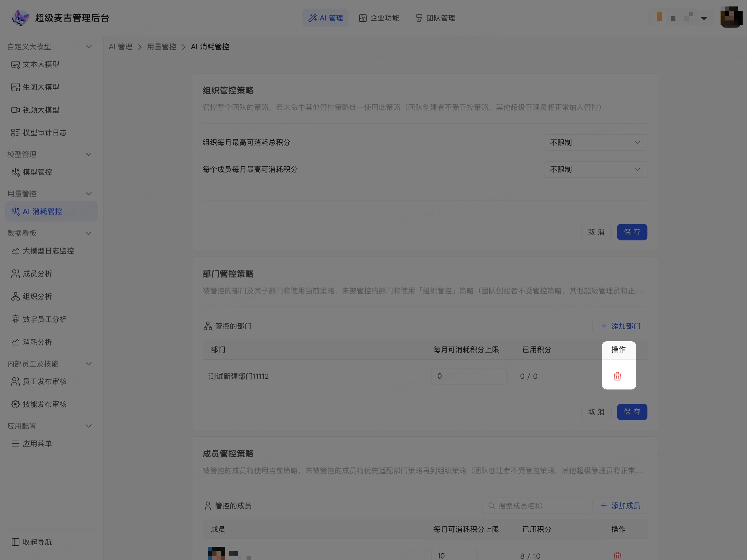This screenshot has height=560, width=747.
Task: Switch to the 企业功能 tab
Action: [379, 18]
